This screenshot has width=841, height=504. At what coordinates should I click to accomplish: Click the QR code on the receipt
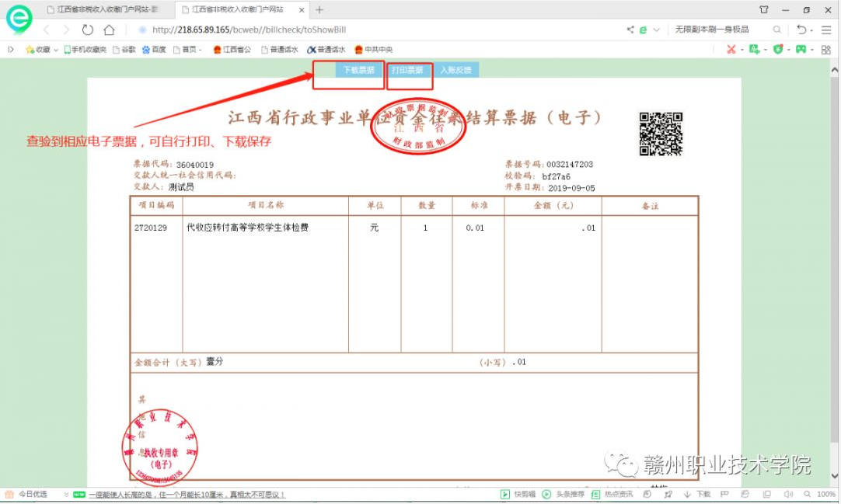661,134
